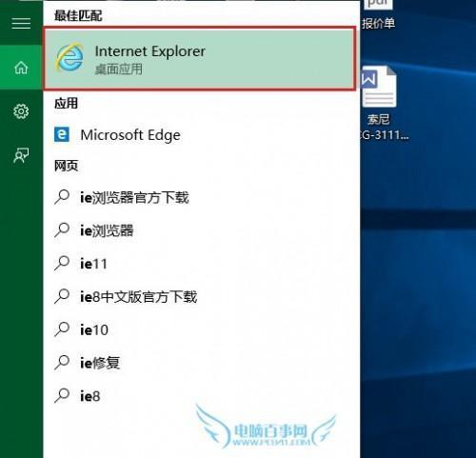476x458 pixels.
Task: Click the magnifier beside ie8中文版官方下载
Action: pos(62,296)
